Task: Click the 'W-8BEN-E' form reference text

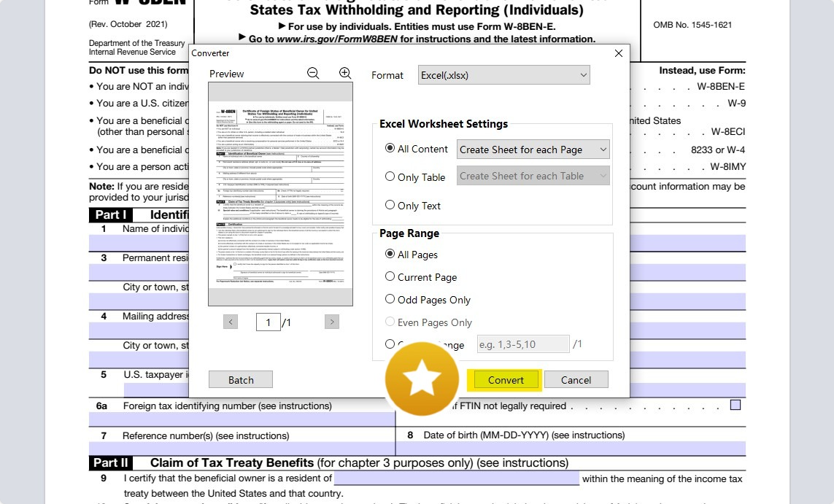Action: 721,86
